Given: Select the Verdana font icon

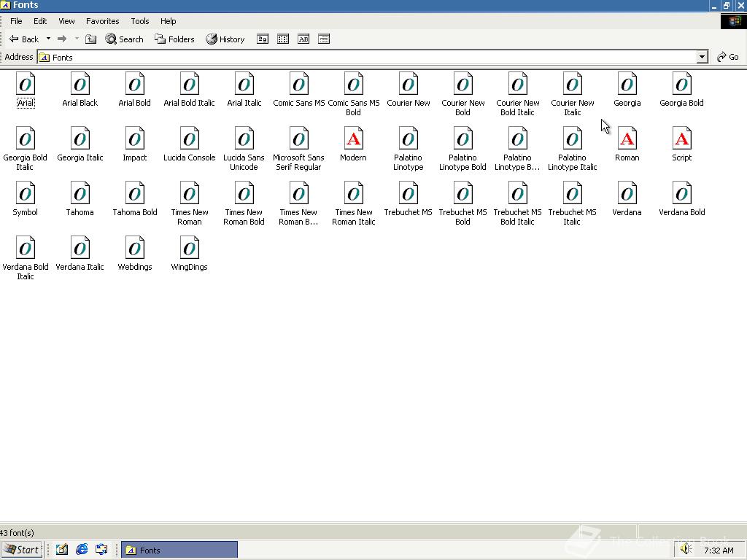Looking at the screenshot, I should pyautogui.click(x=627, y=193).
